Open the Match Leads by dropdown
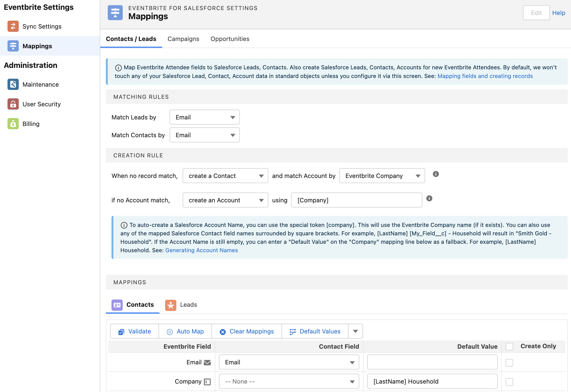571x392 pixels. [204, 117]
